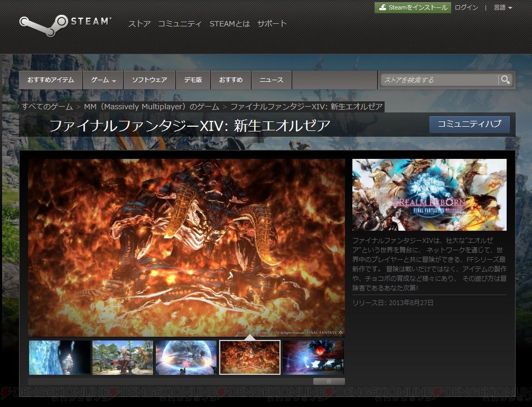The width and height of the screenshot is (532, 407).
Task: Open the ニュース store tab
Action: point(272,80)
